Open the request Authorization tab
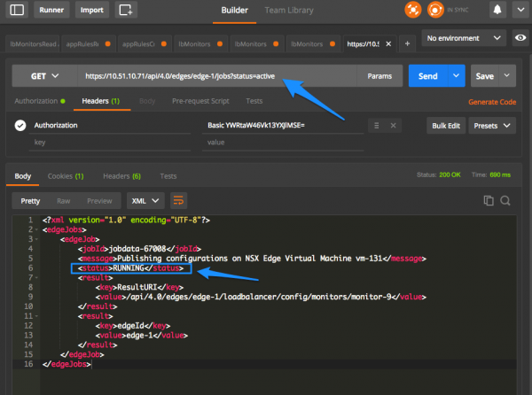The width and height of the screenshot is (532, 395). coord(40,101)
